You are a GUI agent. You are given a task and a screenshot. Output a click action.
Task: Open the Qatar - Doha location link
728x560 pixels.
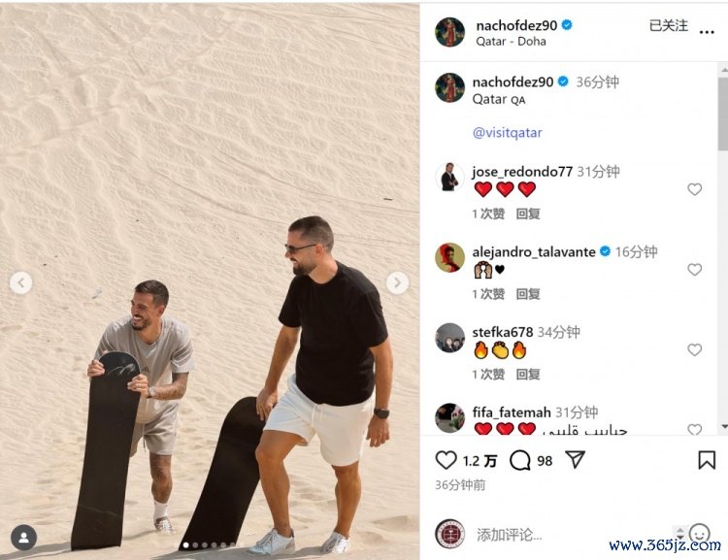point(511,42)
